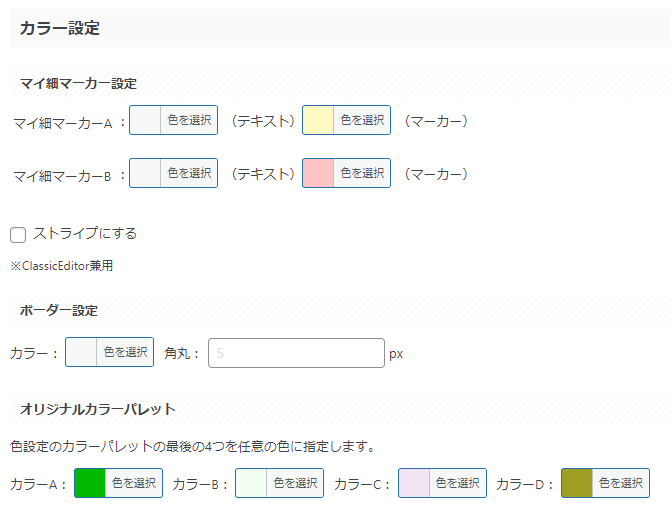Image resolution: width=671 pixels, height=517 pixels.
Task: Click the green カラーA swatch
Action: coord(91,483)
